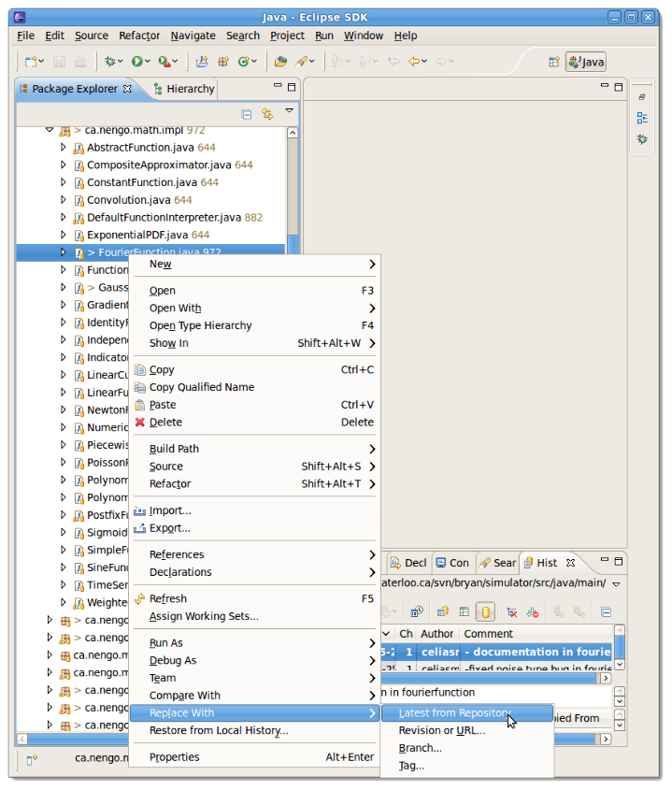Click the Open Perspective icon
Viewport: 672px width, 790px height.
[x=554, y=62]
